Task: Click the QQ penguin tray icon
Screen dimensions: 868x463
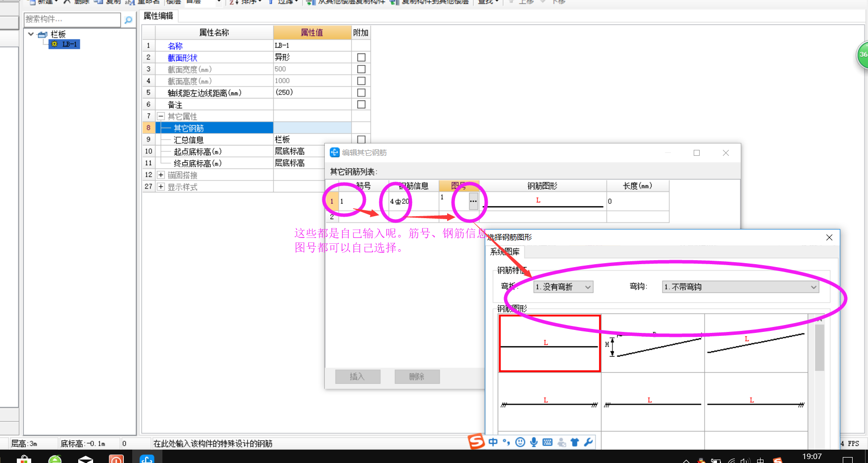Action: [x=701, y=461]
